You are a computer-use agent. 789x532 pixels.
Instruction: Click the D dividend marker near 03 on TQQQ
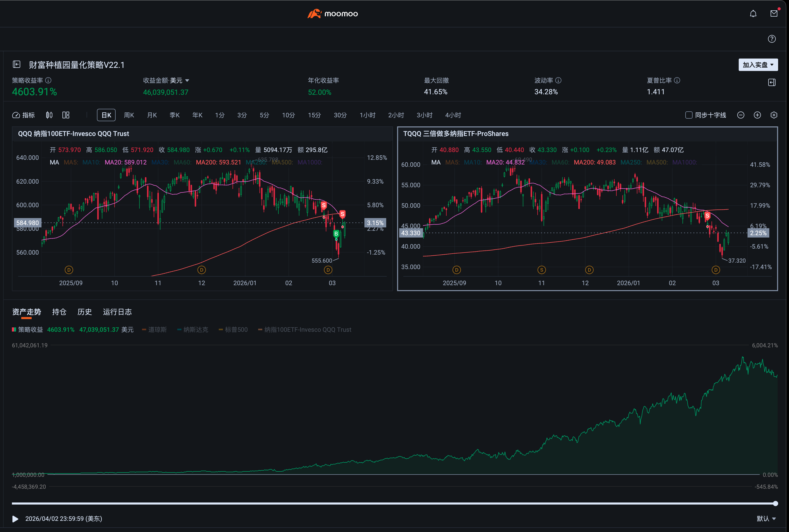tap(716, 270)
